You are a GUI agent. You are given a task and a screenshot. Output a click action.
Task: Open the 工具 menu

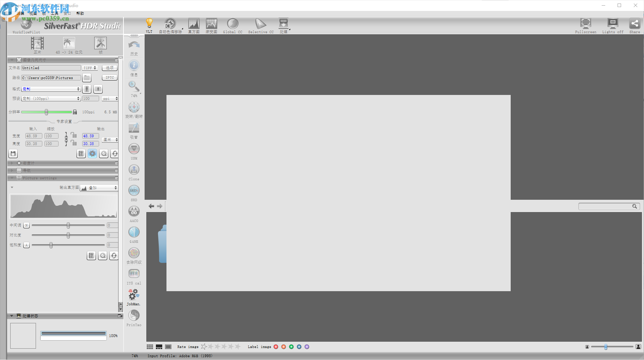(x=55, y=13)
